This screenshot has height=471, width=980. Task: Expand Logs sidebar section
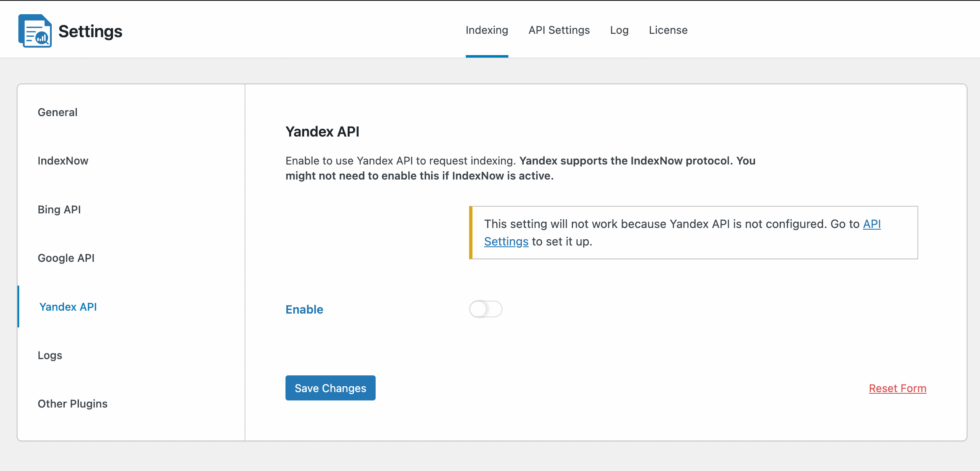click(50, 355)
